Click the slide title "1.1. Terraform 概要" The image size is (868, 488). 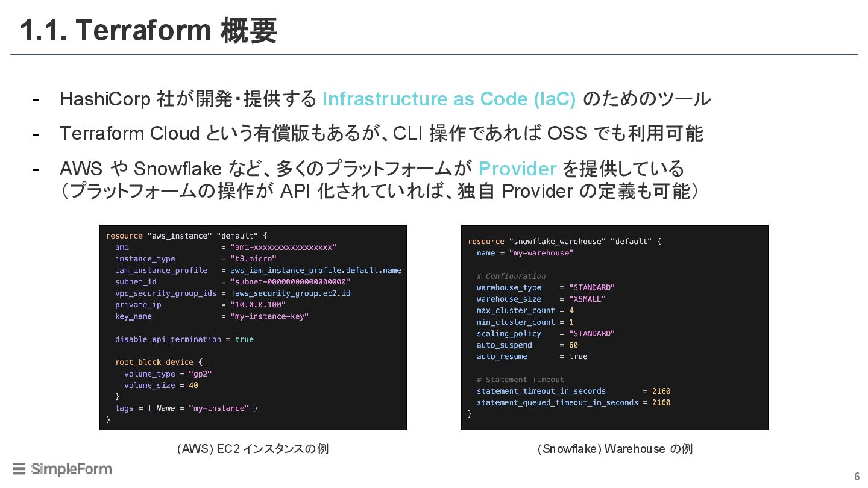tap(148, 30)
